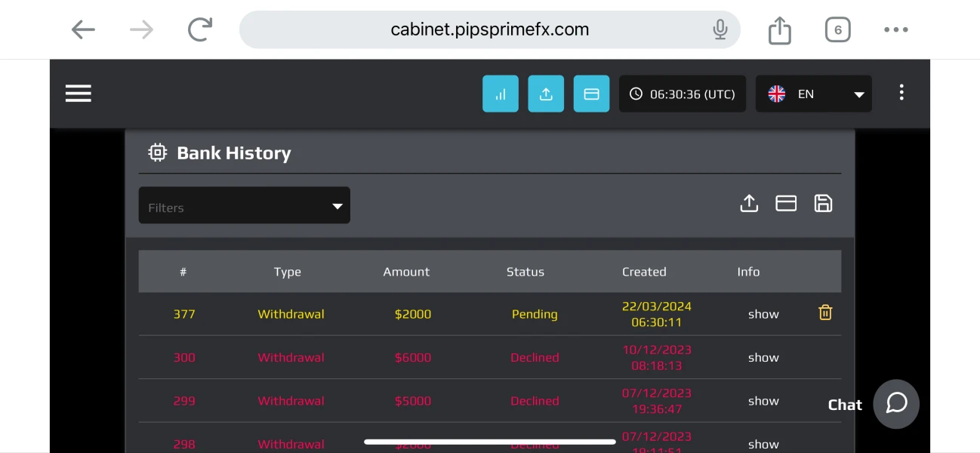980x453 pixels.
Task: Click the grey card icon beside Filters
Action: coord(786,203)
